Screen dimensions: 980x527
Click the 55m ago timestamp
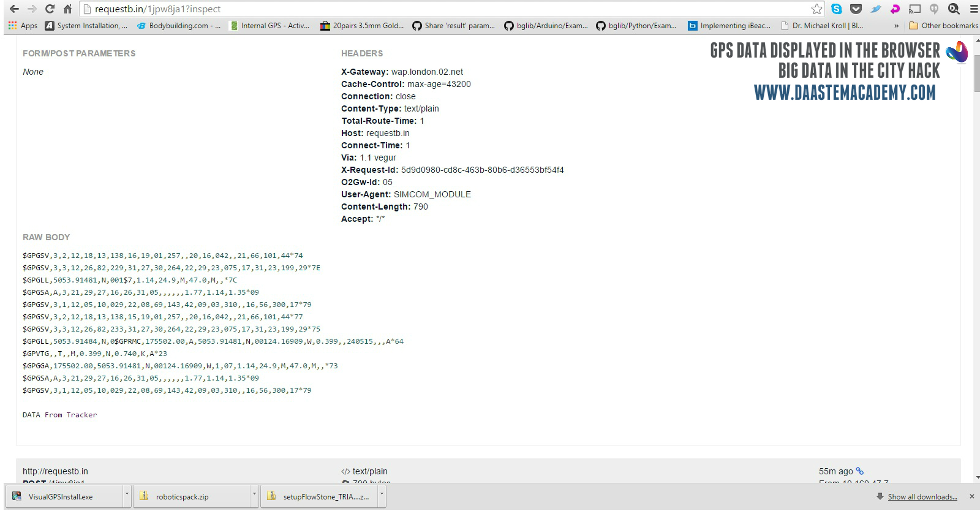coord(836,471)
